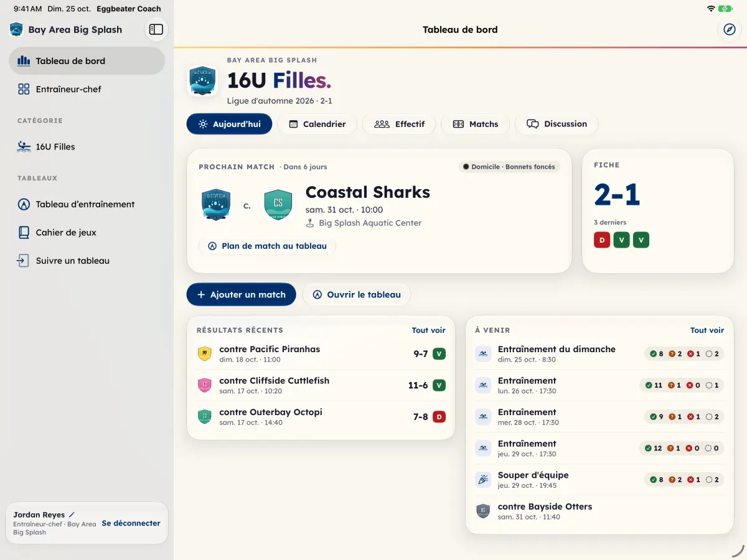
Task: Click the Bayside Otters team badge
Action: coord(482,511)
